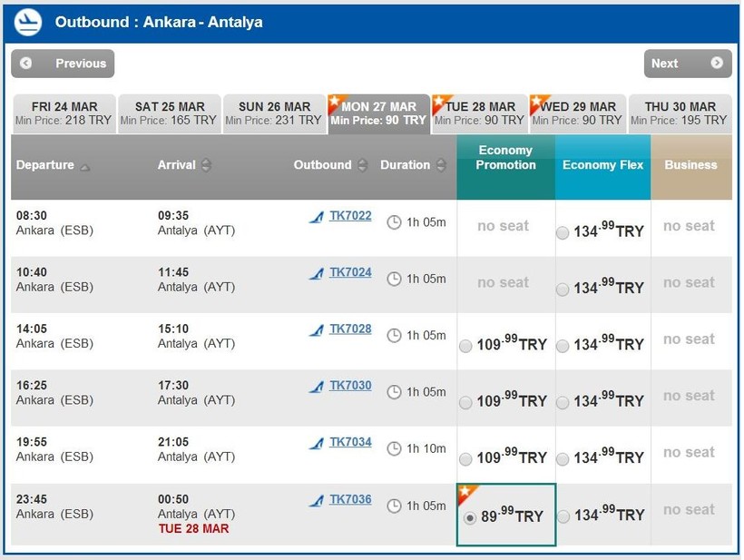Click the airline logo next to TK7022
The height and width of the screenshot is (560, 744).
[316, 217]
